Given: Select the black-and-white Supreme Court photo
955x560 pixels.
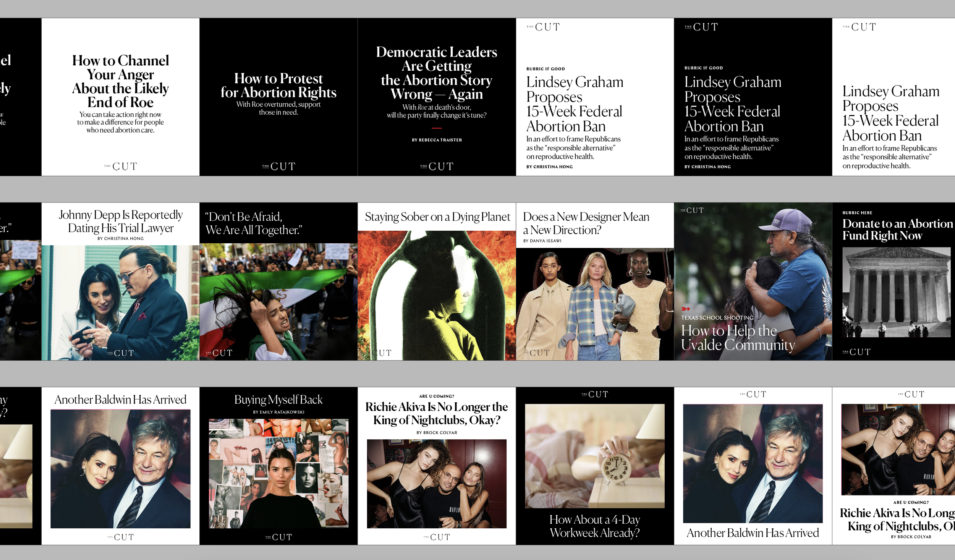Looking at the screenshot, I should [x=897, y=292].
